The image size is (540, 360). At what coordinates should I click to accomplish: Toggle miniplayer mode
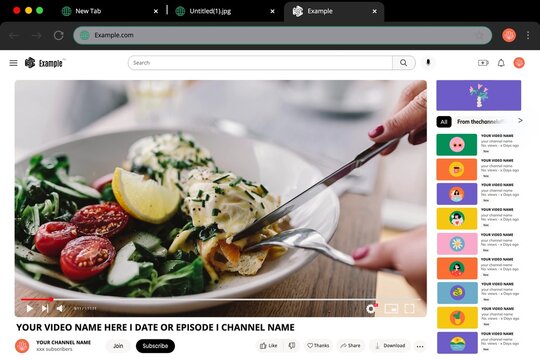point(391,308)
